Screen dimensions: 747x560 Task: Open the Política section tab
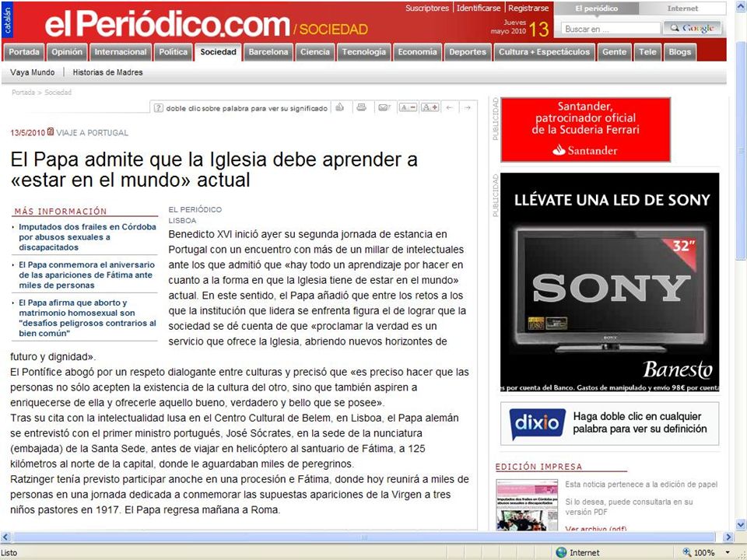[x=173, y=52]
